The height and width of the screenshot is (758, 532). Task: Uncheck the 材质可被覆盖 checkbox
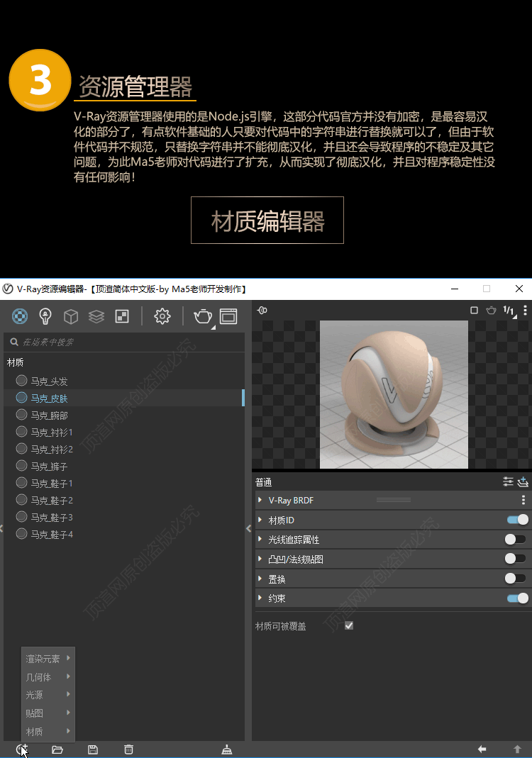pos(349,625)
